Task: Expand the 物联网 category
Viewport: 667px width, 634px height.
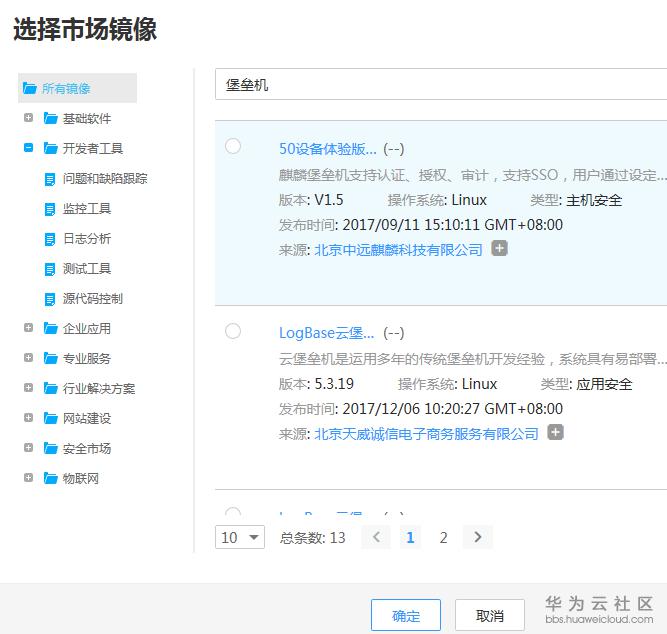Action: coord(29,477)
